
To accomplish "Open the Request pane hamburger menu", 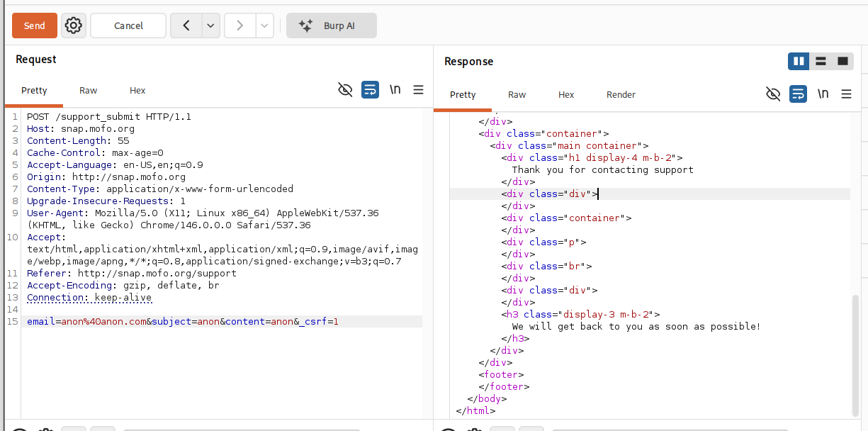I will [419, 90].
